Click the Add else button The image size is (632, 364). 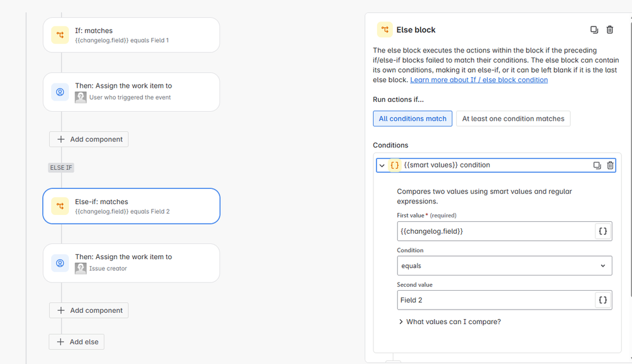(77, 342)
